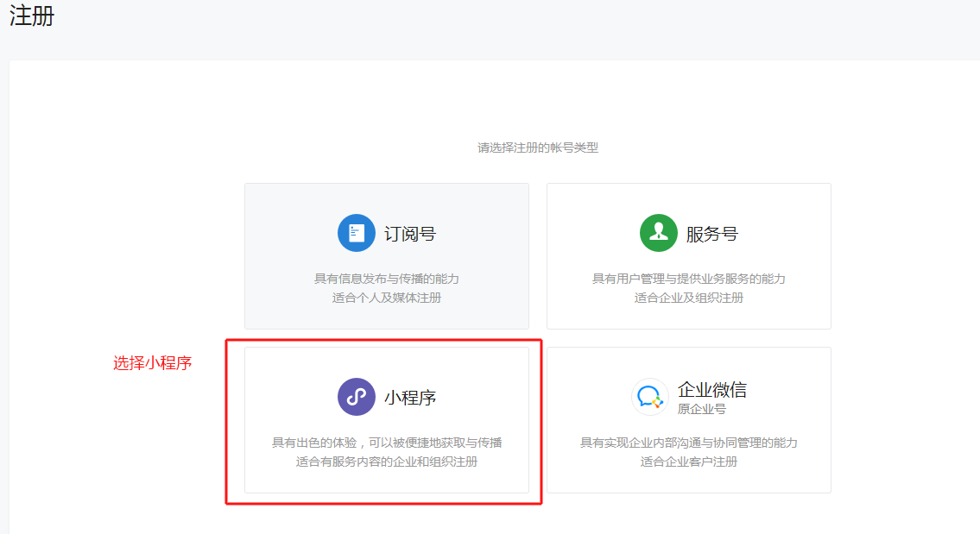
Task: Click the 原企业号 subtitle
Action: (702, 409)
